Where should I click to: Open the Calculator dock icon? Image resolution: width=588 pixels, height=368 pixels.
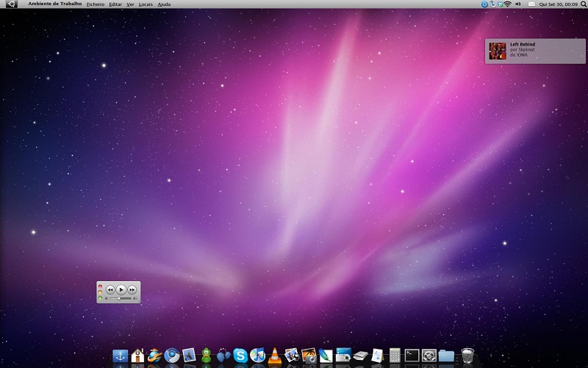click(x=395, y=355)
